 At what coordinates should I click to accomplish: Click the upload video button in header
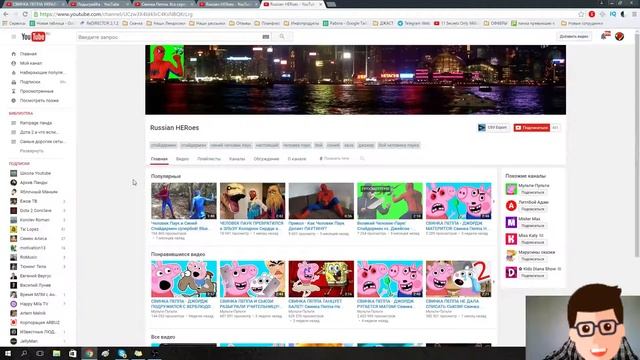[574, 36]
